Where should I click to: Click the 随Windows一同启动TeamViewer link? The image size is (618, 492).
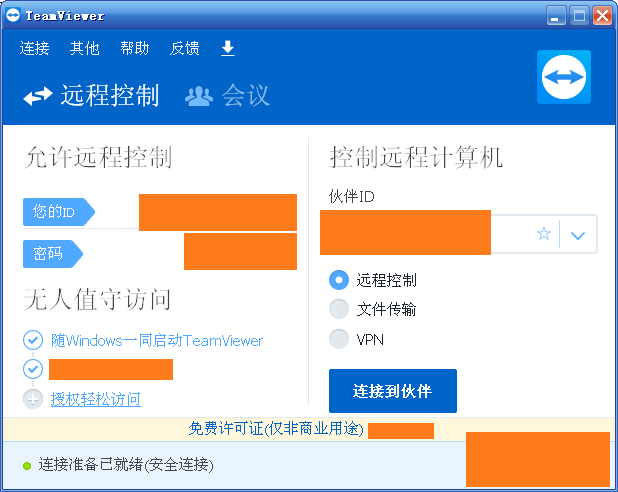157,341
